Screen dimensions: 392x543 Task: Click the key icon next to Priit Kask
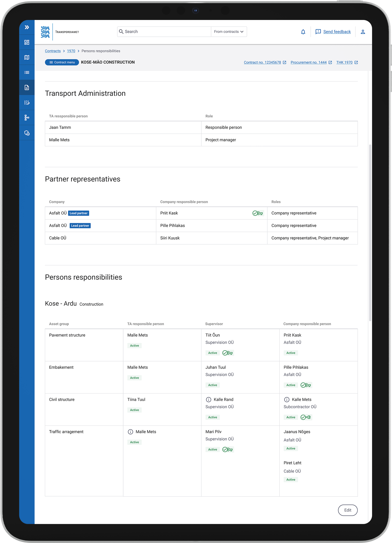pos(257,213)
